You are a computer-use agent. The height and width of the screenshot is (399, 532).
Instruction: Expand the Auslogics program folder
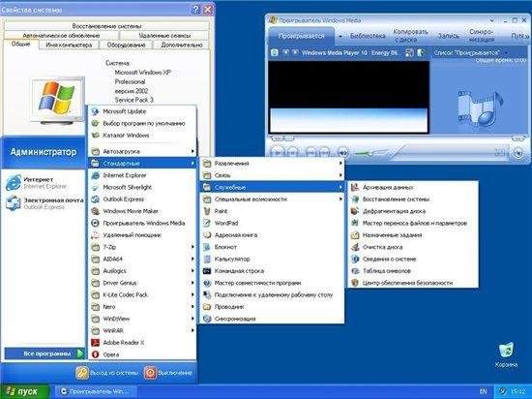(x=142, y=270)
